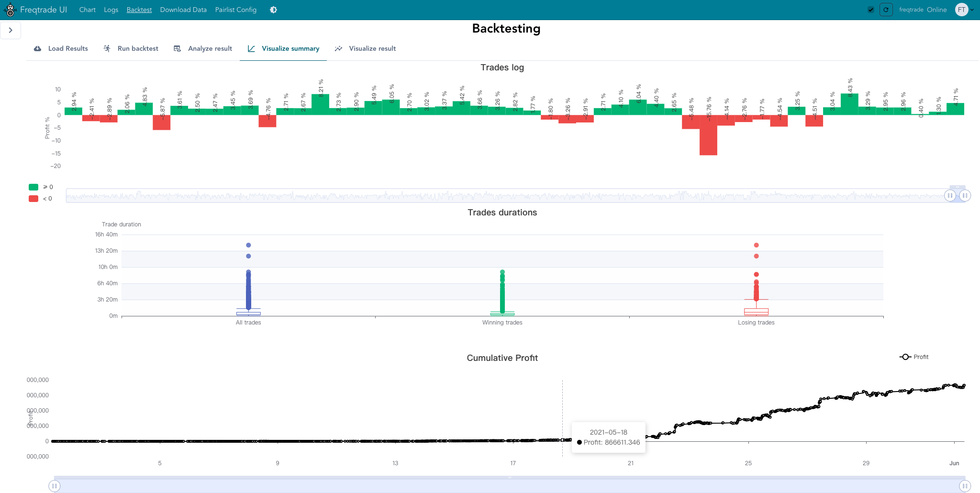Open the Chart page in the navbar
The width and height of the screenshot is (980, 493).
click(x=87, y=10)
